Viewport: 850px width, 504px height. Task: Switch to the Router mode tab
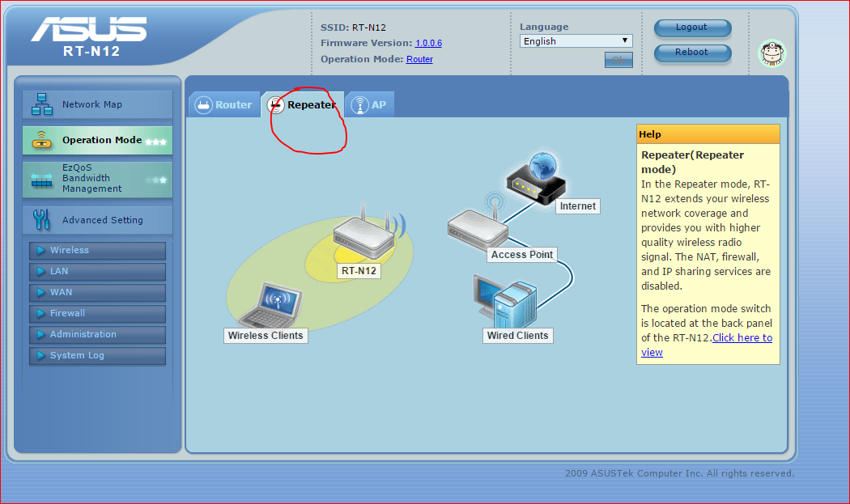pyautogui.click(x=224, y=104)
